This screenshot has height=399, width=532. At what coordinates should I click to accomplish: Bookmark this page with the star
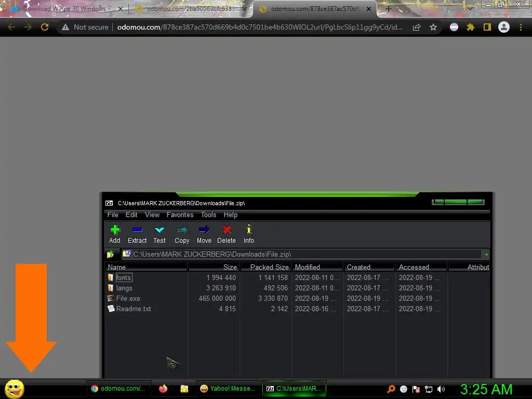point(433,27)
